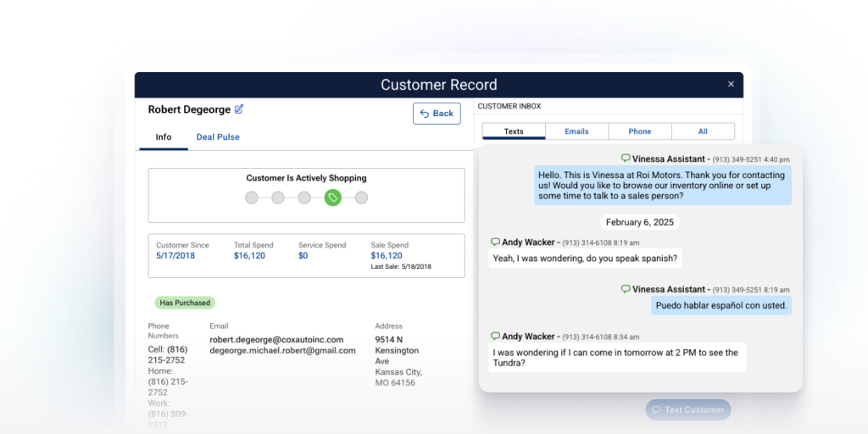The height and width of the screenshot is (434, 868).
Task: Click chat icon beside Vinessa Assistant 4:40 pm message
Action: [626, 159]
